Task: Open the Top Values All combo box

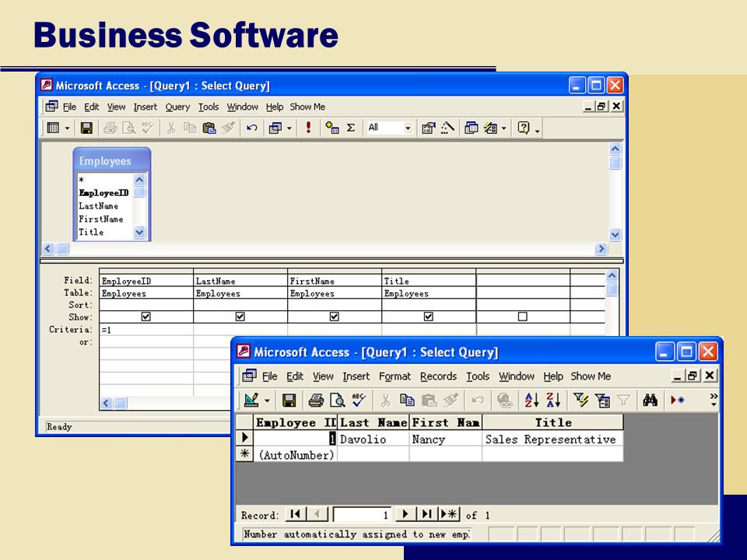Action: [x=408, y=128]
